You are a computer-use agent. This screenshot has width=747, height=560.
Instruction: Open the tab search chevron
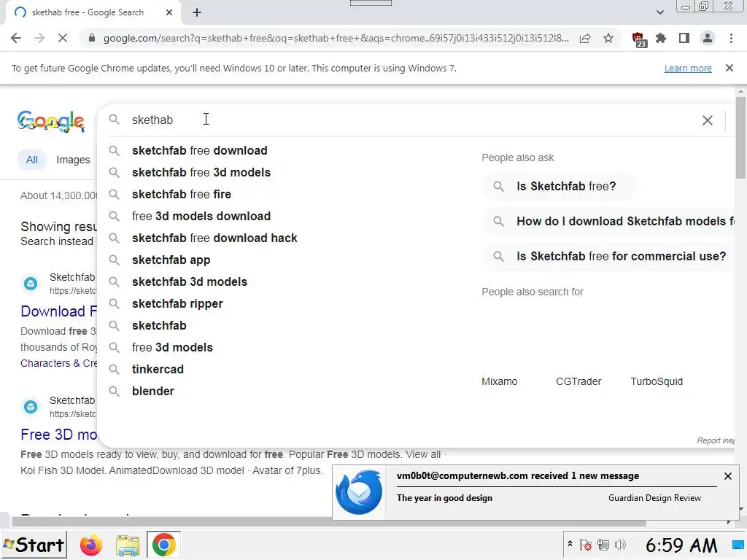[659, 12]
